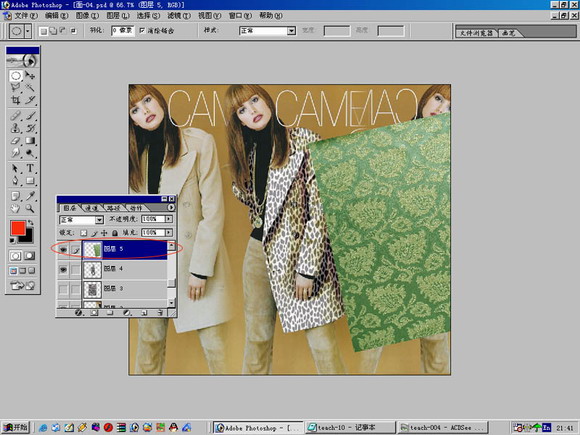This screenshot has height=435, width=580.
Task: Open the tool preset picker arrow
Action: coord(28,31)
